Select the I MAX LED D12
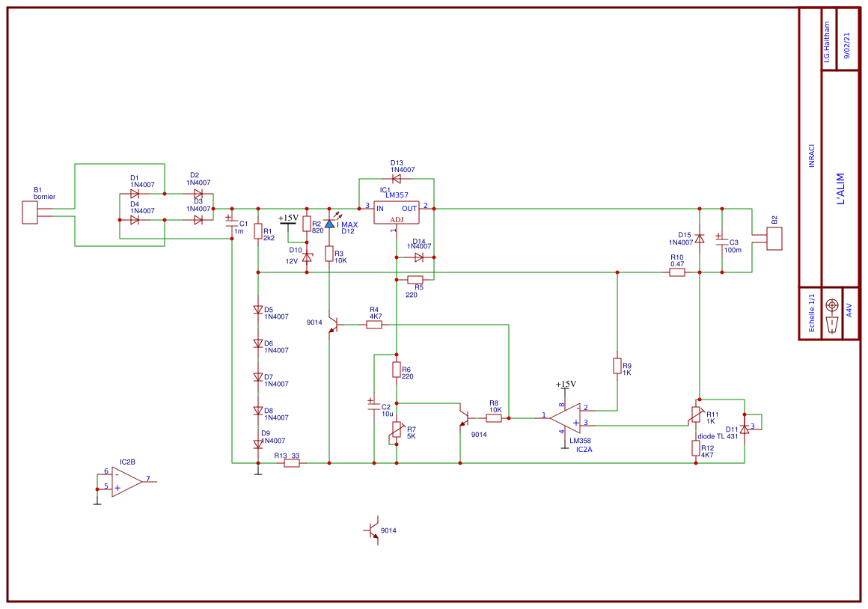The width and height of the screenshot is (868, 609). point(329,224)
